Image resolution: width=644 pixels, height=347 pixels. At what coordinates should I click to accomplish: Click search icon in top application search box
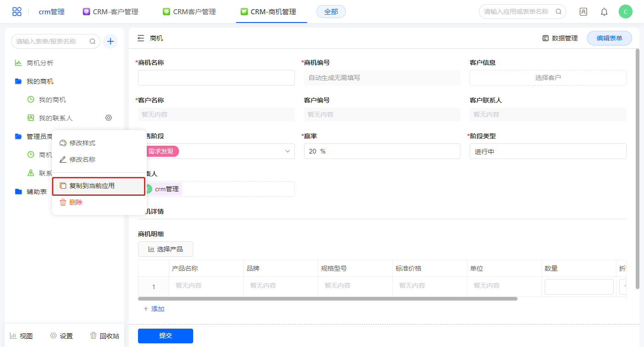(x=558, y=12)
